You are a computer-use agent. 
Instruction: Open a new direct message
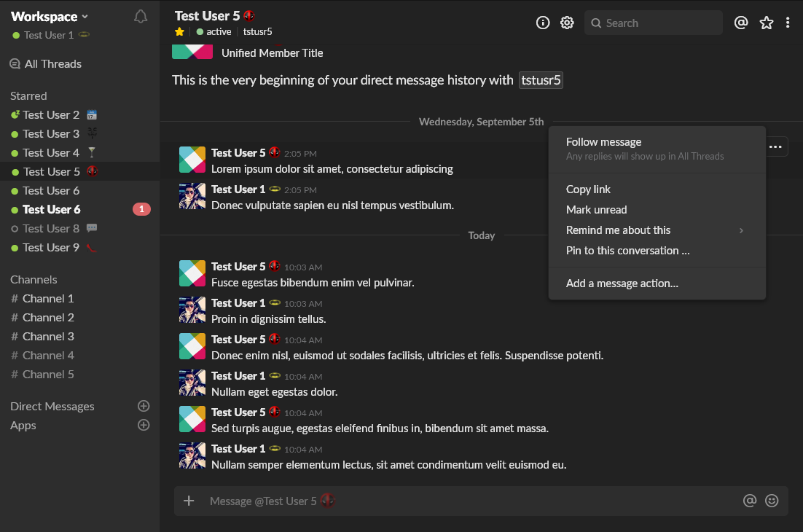pos(144,406)
